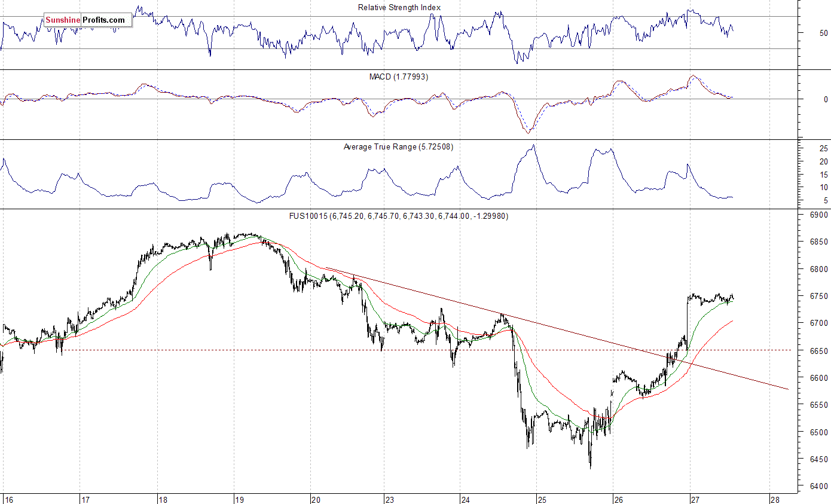This screenshot has height=504, width=831.
Task: Click the date label 28 on the time axis
Action: coord(774,499)
